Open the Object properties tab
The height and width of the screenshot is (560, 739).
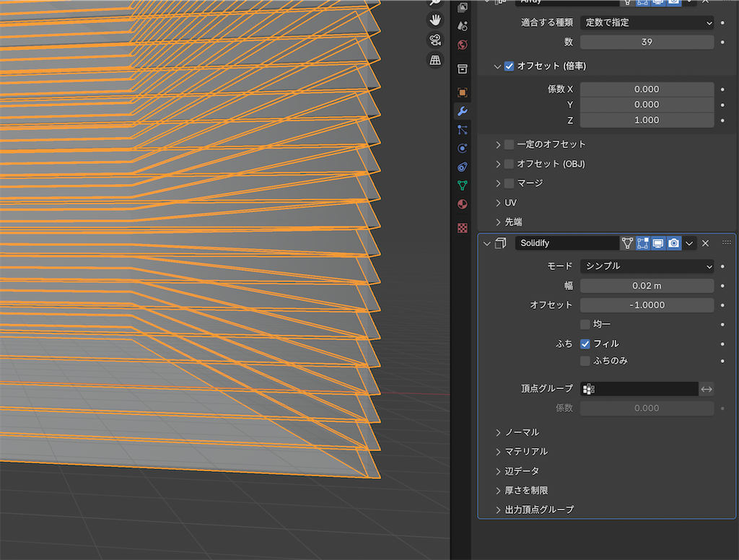point(463,92)
